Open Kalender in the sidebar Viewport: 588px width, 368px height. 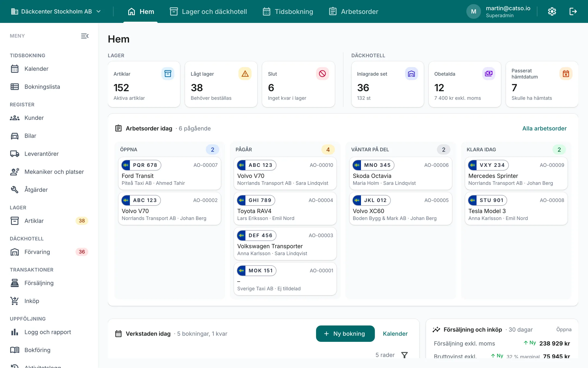(x=49, y=69)
